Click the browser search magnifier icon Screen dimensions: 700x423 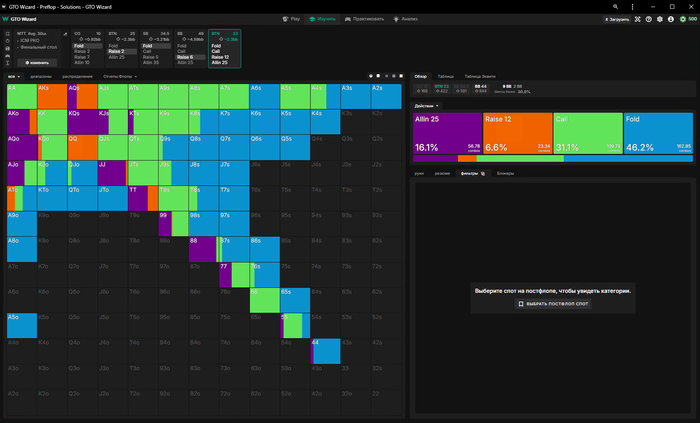[615, 7]
